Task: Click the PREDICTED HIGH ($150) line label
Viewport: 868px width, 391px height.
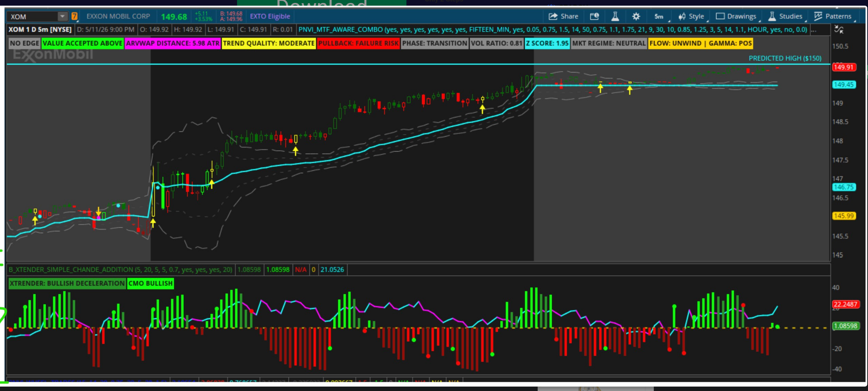Action: 785,58
